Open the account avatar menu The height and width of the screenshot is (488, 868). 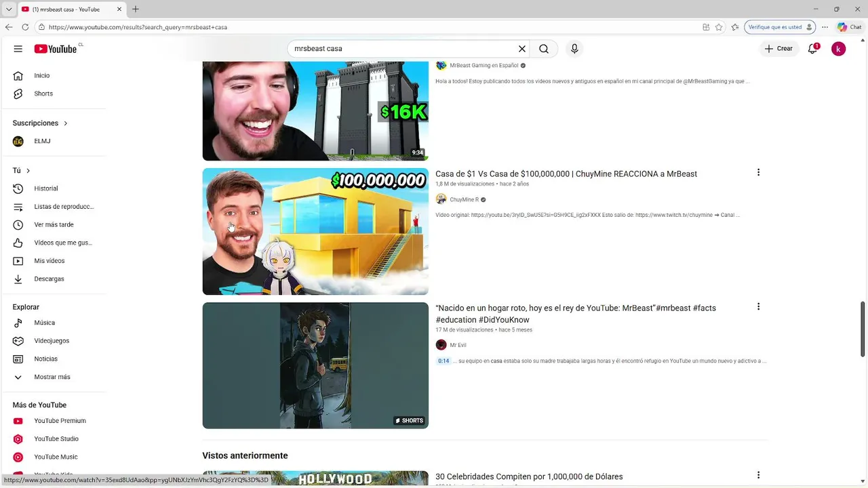pyautogui.click(x=839, y=49)
